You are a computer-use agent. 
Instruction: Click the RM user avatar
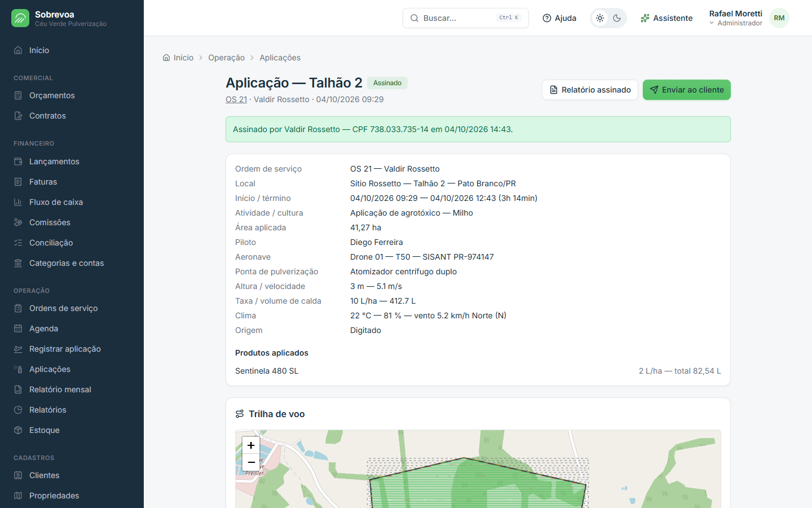point(779,18)
